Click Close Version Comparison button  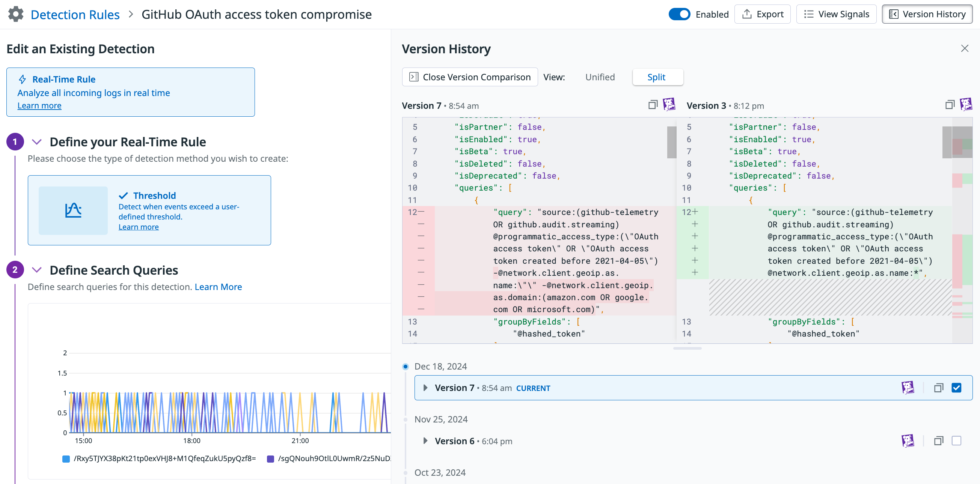[470, 77]
